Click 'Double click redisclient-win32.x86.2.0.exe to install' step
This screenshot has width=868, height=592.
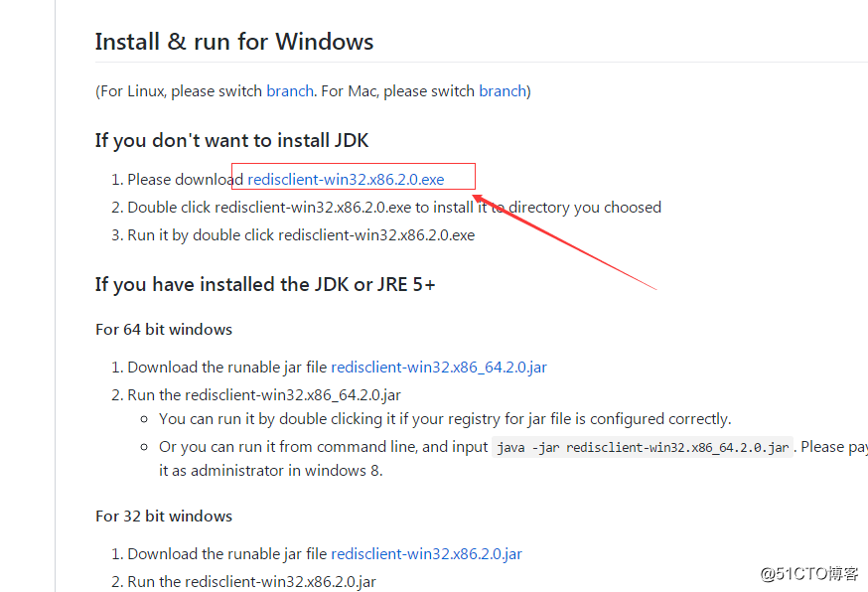point(394,208)
